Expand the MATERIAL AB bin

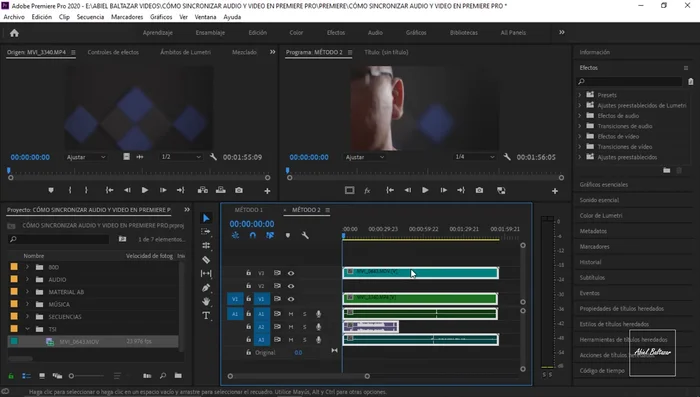(x=27, y=292)
